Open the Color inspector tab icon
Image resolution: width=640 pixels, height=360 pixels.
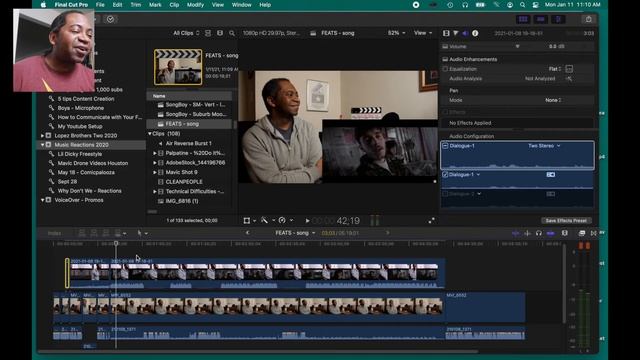[x=456, y=33]
